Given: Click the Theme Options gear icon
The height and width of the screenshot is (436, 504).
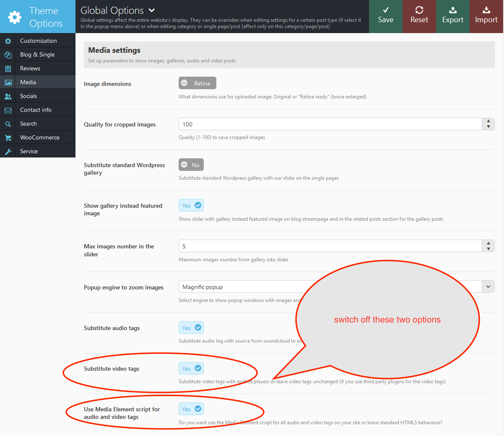Looking at the screenshot, I should pos(15,17).
